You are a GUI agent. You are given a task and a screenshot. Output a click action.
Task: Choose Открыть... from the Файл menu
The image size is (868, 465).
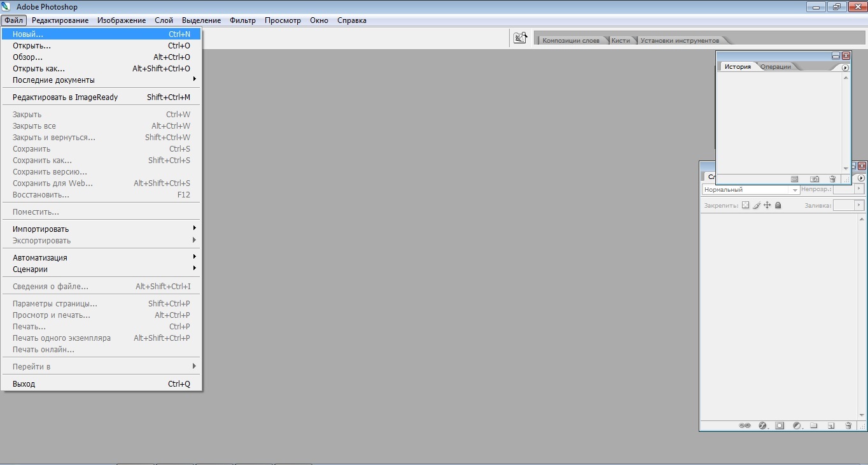[x=102, y=45]
